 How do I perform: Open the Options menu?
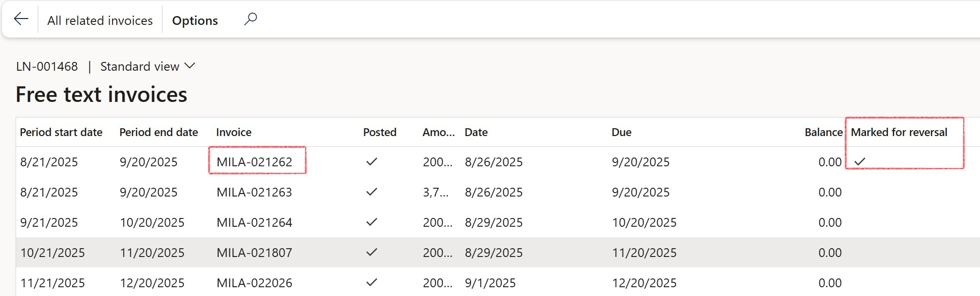194,20
